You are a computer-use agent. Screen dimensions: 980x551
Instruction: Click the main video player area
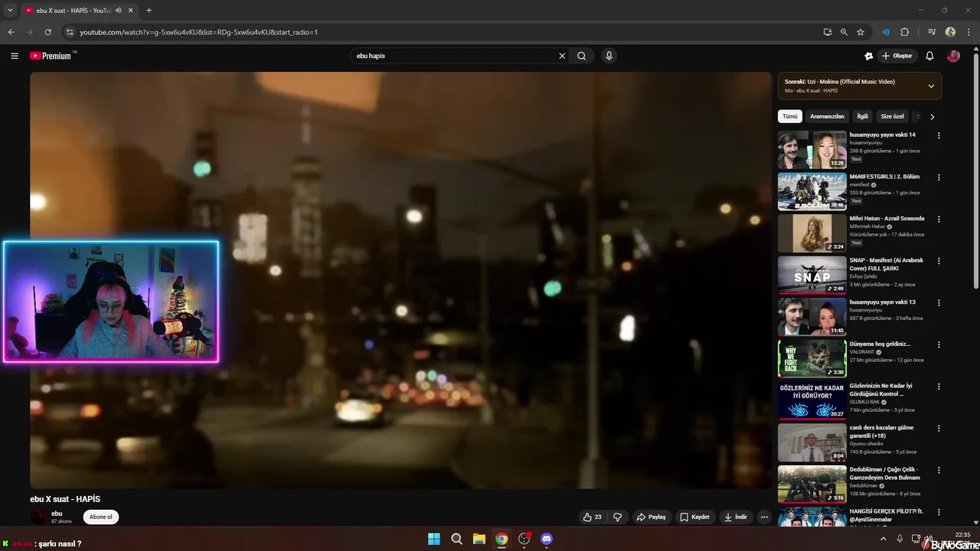pyautogui.click(x=400, y=280)
